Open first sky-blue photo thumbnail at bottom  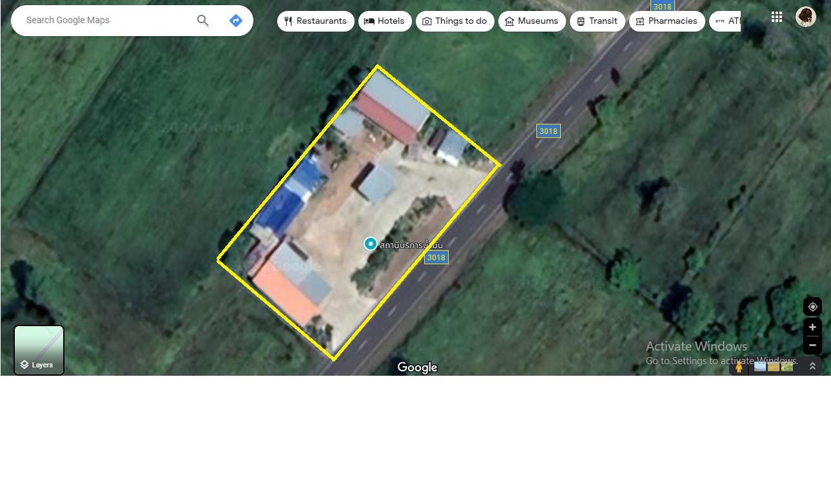coord(760,366)
